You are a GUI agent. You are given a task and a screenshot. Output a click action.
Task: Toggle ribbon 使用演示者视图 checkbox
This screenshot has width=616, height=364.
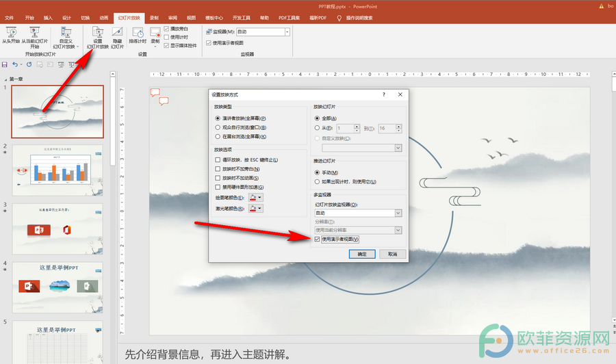209,43
